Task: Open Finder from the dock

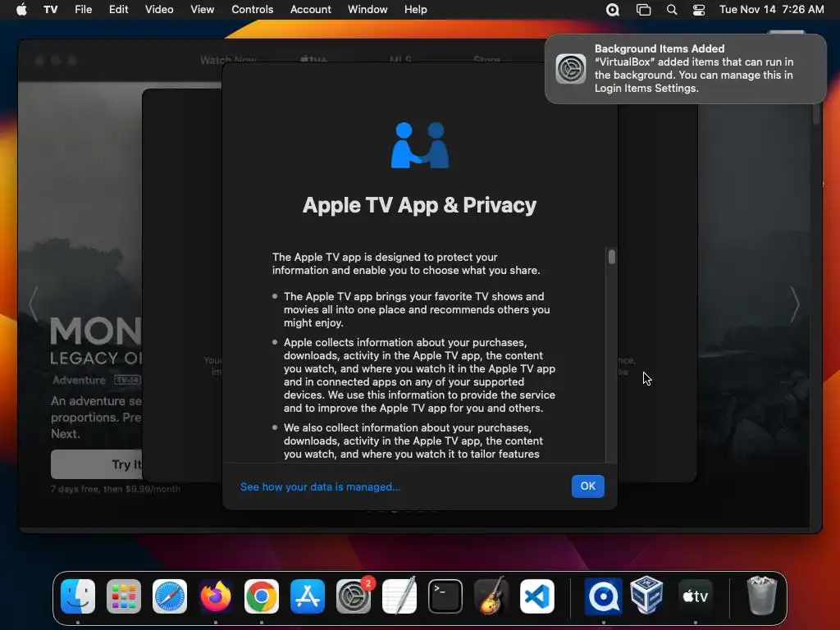Action: [x=78, y=596]
